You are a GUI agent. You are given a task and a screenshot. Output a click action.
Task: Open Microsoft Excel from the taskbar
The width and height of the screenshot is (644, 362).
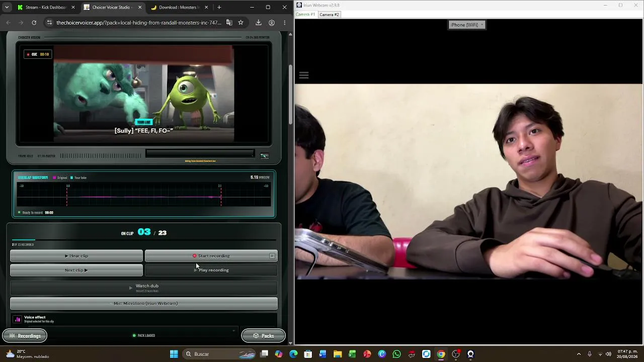click(x=352, y=354)
